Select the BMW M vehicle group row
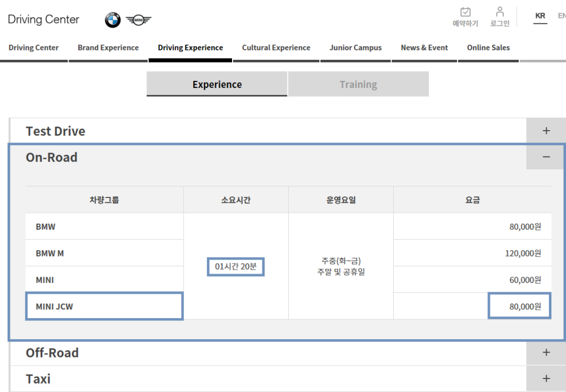 click(x=104, y=253)
